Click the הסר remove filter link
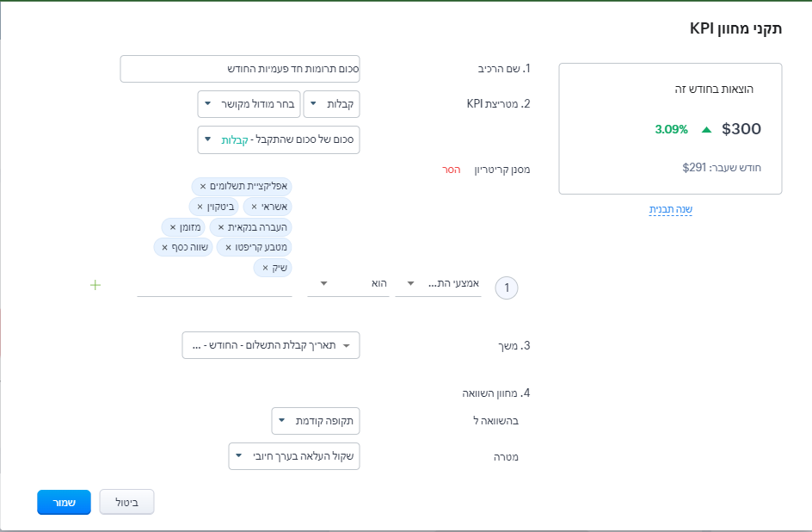 point(452,170)
